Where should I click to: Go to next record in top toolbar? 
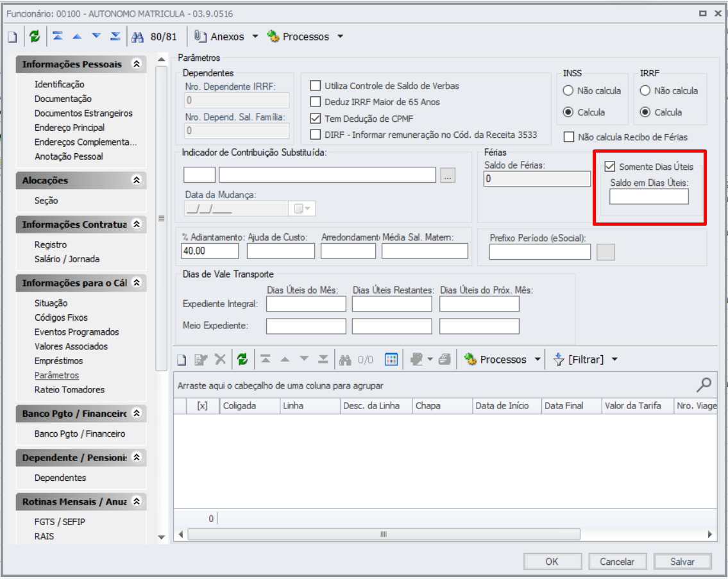click(x=96, y=36)
